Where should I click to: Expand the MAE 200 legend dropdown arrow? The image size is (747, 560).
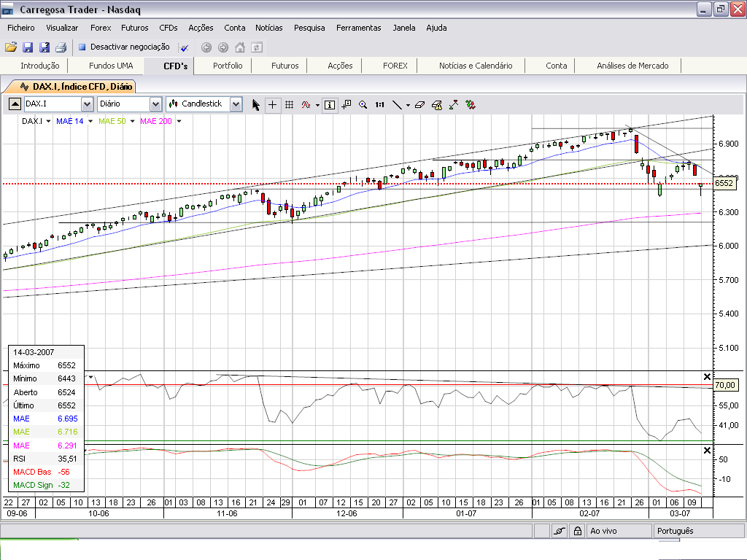(179, 122)
